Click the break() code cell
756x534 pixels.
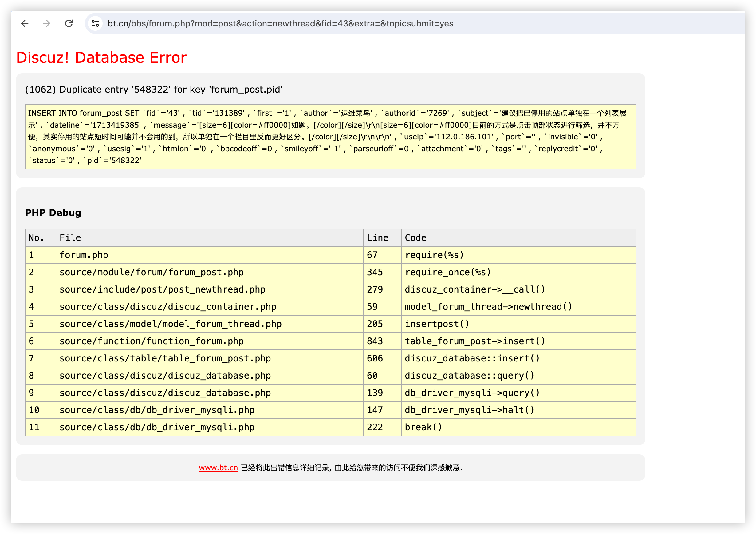pyautogui.click(x=519, y=427)
